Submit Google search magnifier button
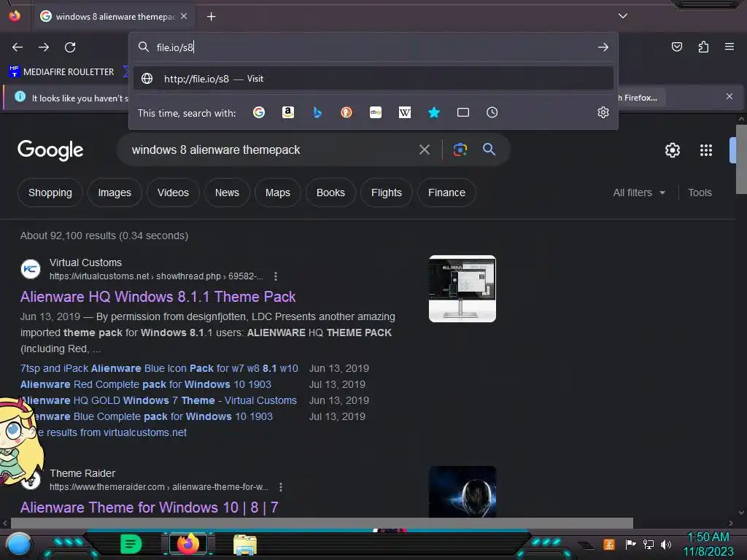Screen dimensions: 747x560 pos(489,149)
